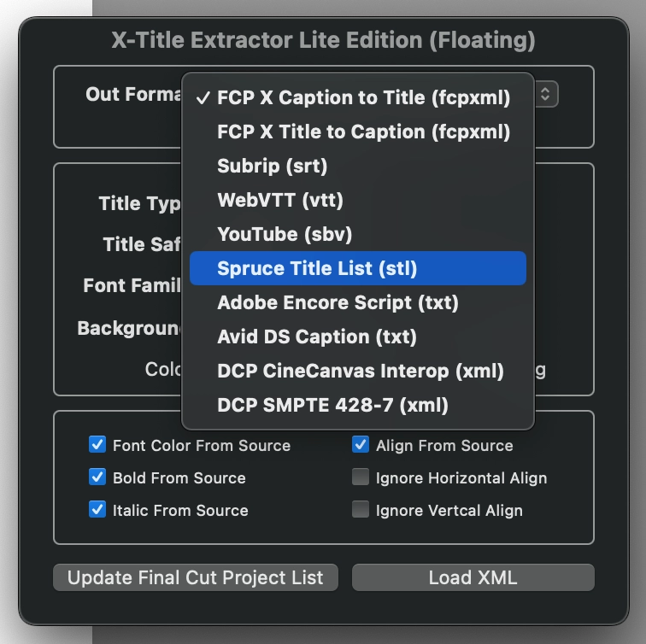Image resolution: width=646 pixels, height=644 pixels.
Task: Enable Ignore Horizontal Align
Action: pyautogui.click(x=361, y=477)
